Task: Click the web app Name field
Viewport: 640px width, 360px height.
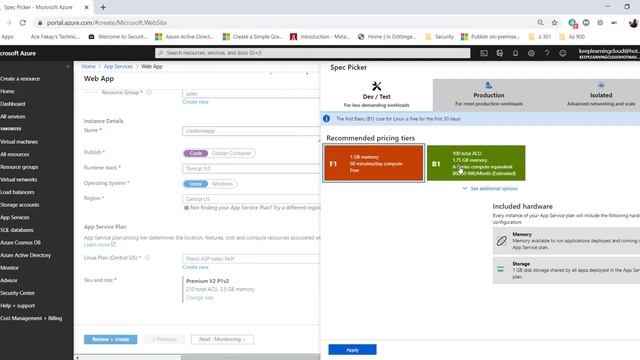Action: point(251,131)
